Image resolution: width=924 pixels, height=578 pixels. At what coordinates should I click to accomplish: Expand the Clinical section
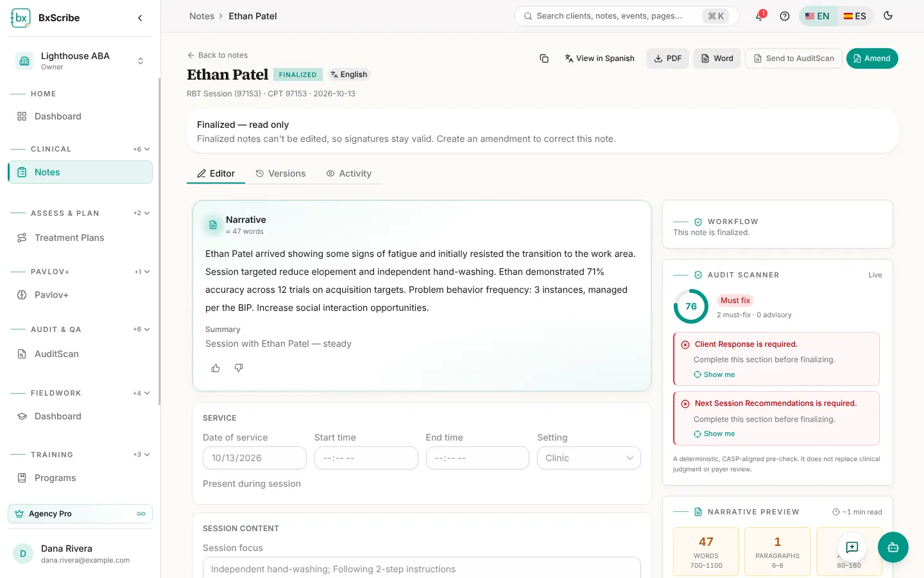tap(142, 149)
